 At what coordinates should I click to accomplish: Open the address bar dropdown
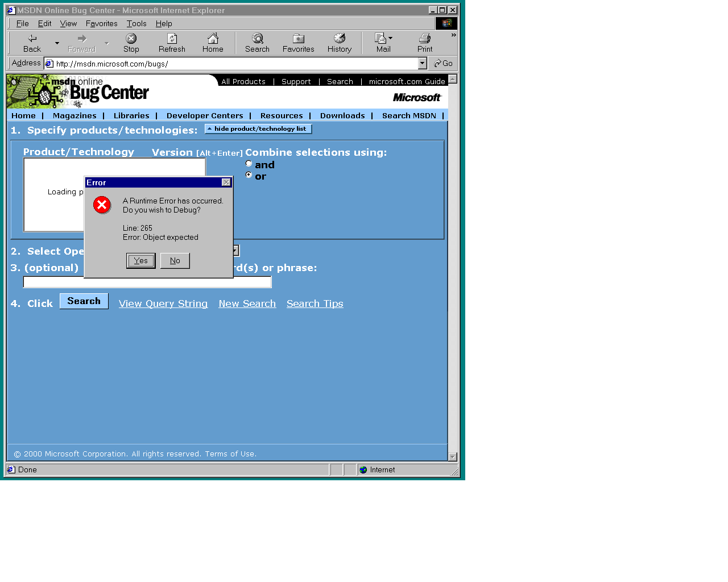point(422,64)
